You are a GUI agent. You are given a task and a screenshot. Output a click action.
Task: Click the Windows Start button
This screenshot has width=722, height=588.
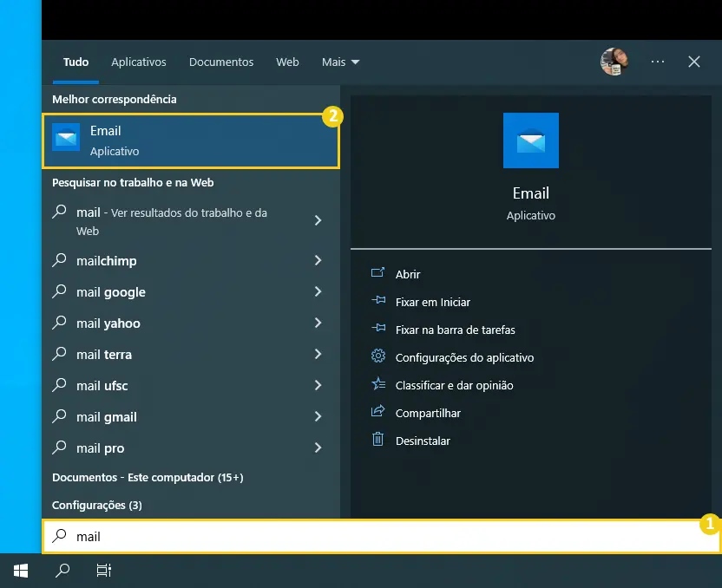(21, 571)
